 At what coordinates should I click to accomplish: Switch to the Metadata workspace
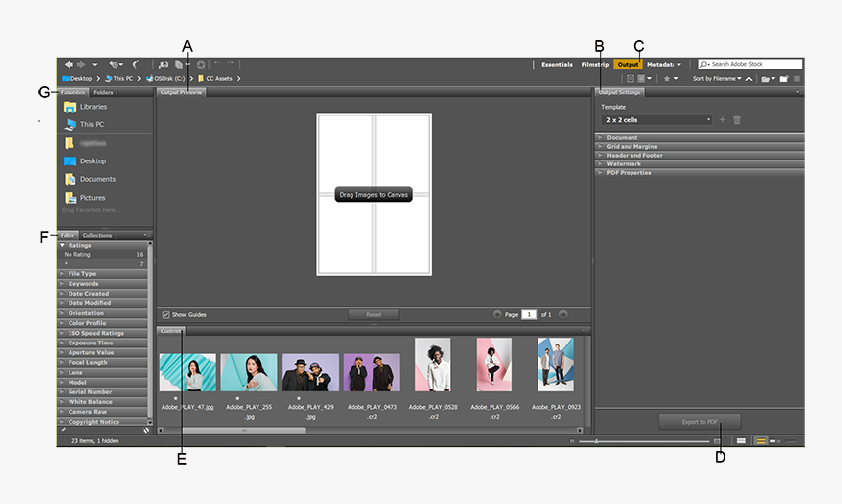pyautogui.click(x=660, y=65)
